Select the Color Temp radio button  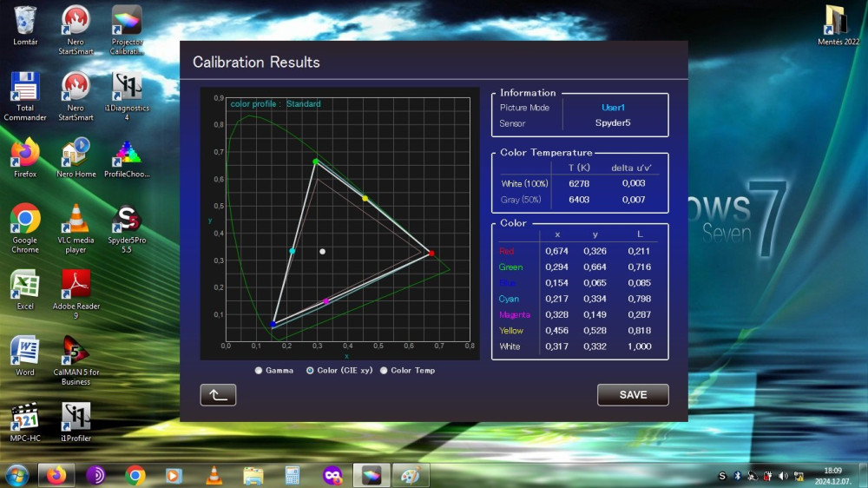pos(385,371)
